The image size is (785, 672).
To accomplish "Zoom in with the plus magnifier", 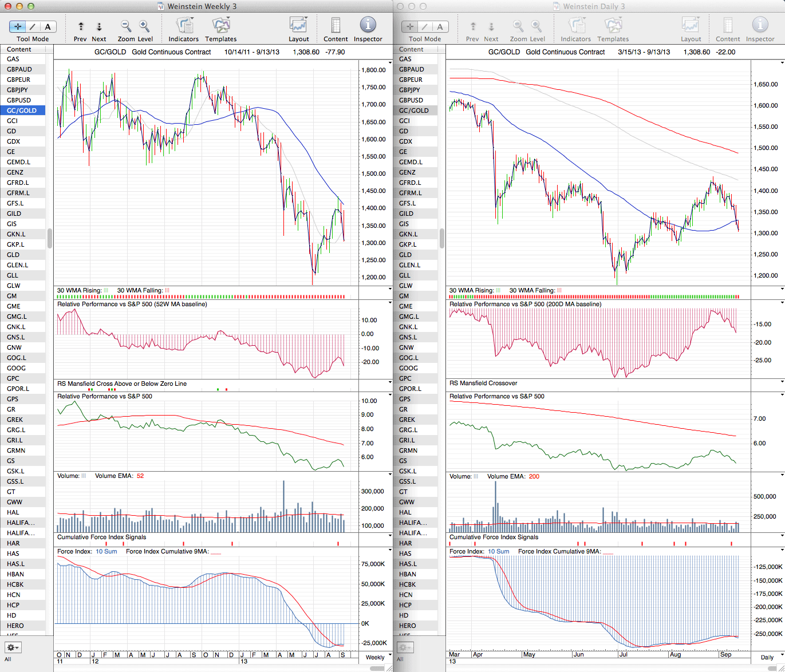I will (144, 26).
